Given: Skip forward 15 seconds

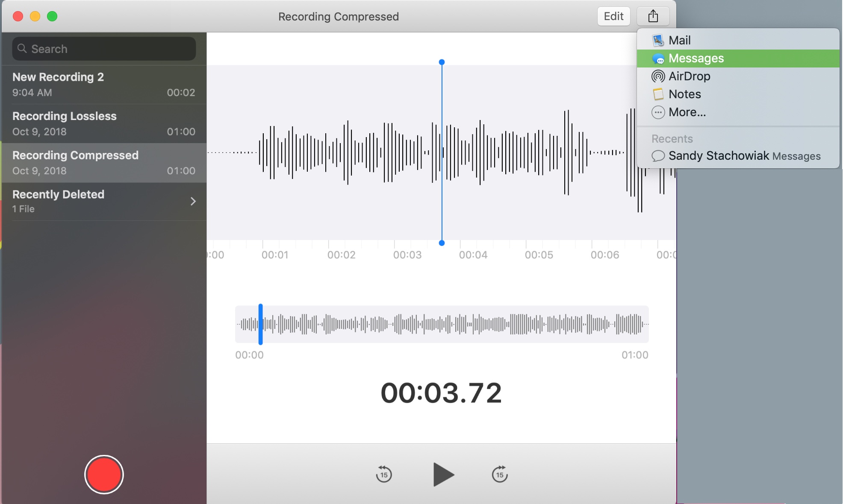Looking at the screenshot, I should [x=500, y=474].
